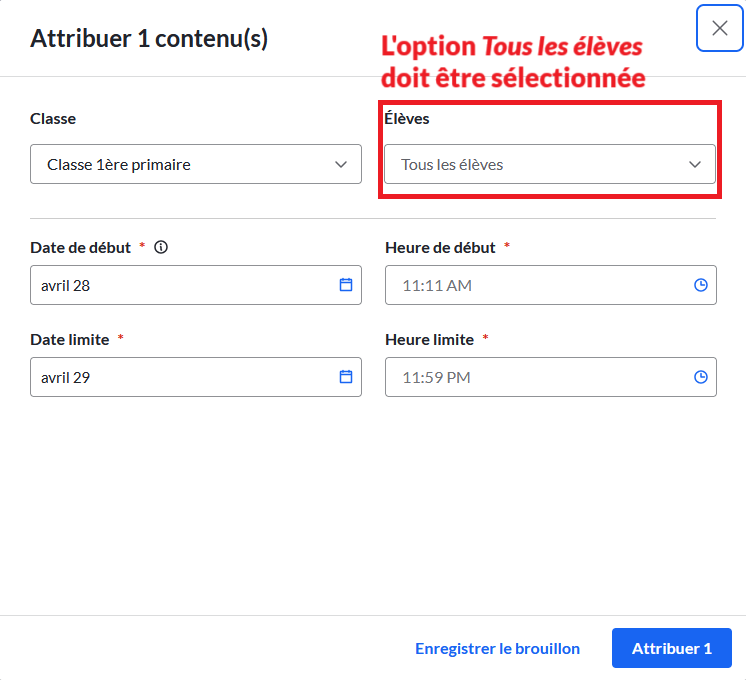Click the clock icon in Heure limite
This screenshot has width=746, height=680.
pyautogui.click(x=701, y=377)
